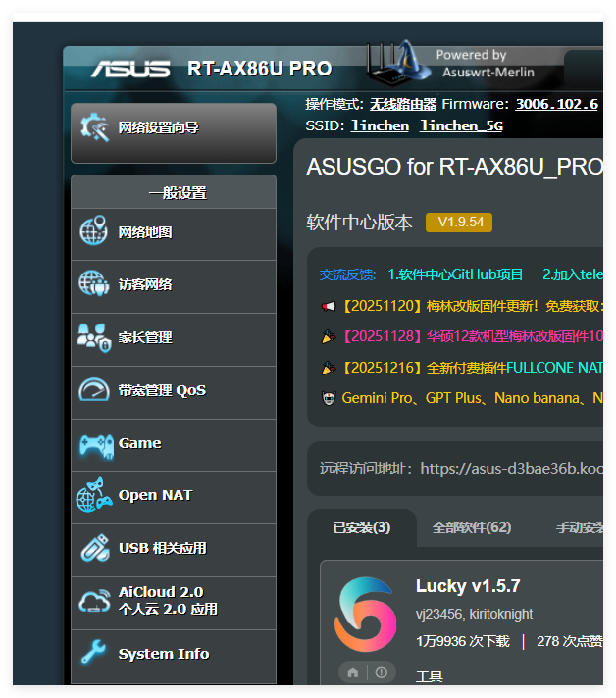Switch to the 全部软件(62) tab
The image size is (616, 698).
click(x=472, y=527)
